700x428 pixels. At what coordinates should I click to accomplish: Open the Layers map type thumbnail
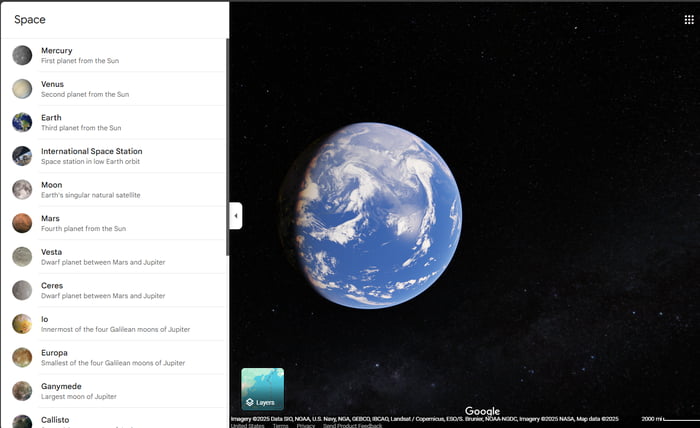click(262, 389)
